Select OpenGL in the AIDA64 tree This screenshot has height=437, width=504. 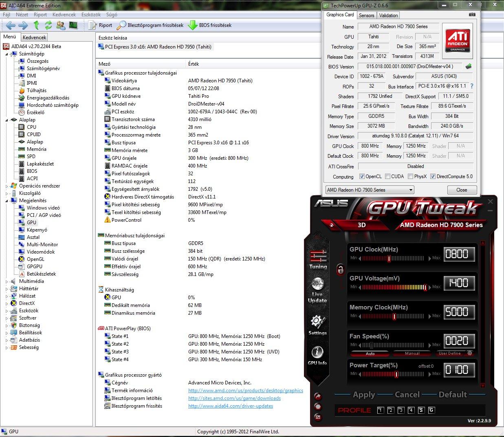(x=35, y=259)
